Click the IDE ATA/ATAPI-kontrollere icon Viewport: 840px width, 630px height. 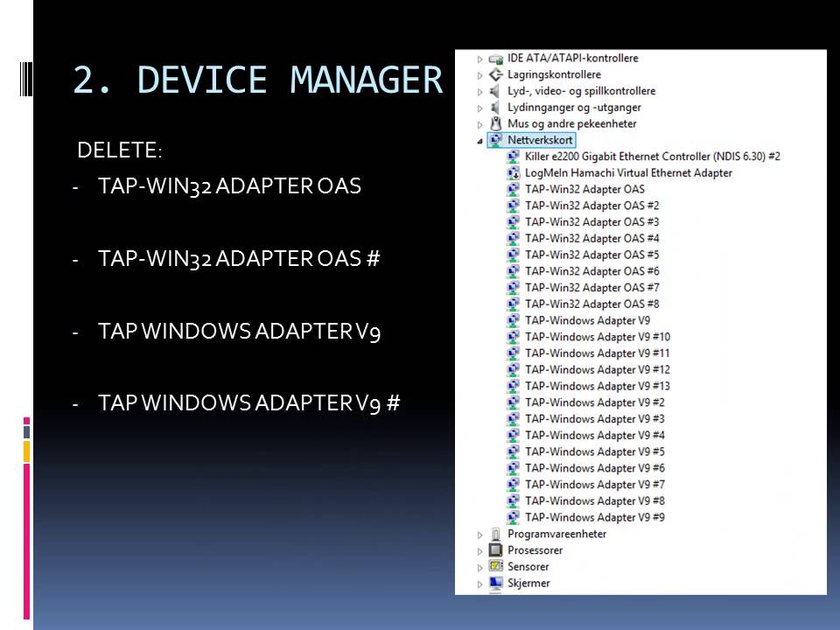coord(496,59)
